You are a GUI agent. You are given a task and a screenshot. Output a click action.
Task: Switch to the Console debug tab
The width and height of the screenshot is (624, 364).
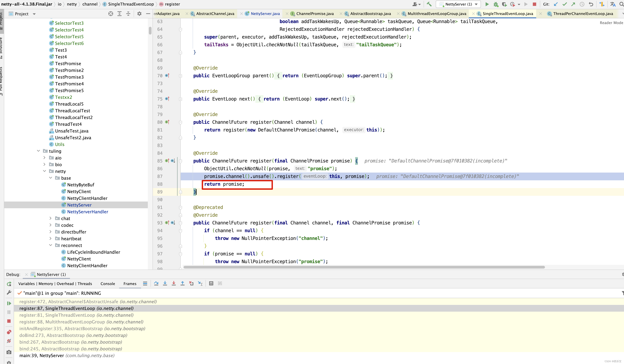pos(108,284)
